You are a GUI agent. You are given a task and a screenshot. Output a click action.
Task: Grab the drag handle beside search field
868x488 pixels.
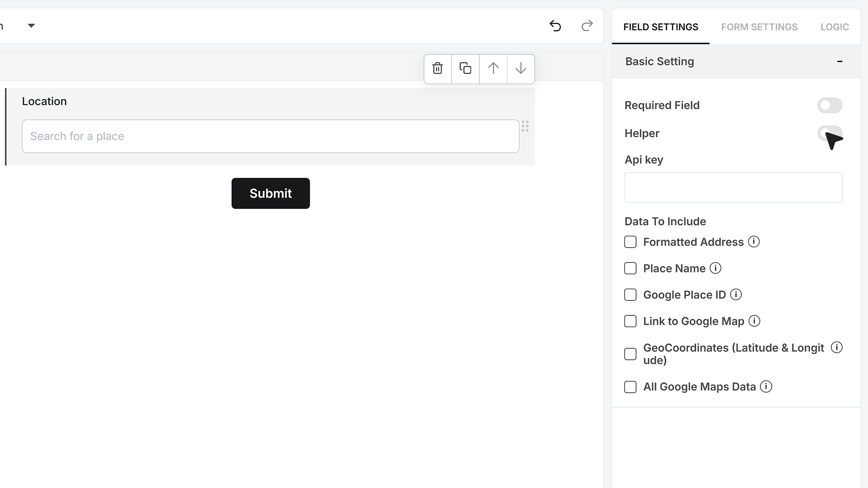pos(525,126)
